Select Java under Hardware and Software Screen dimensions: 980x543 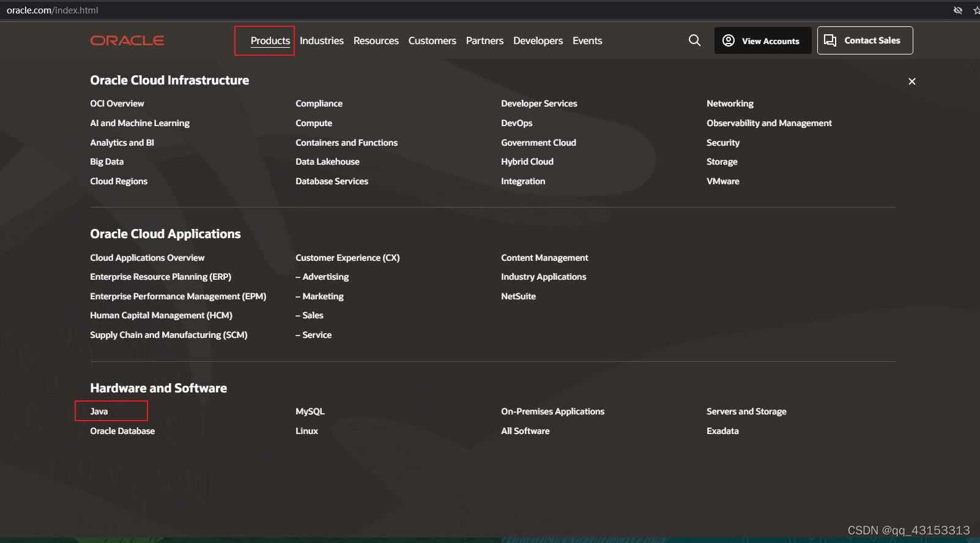[98, 411]
